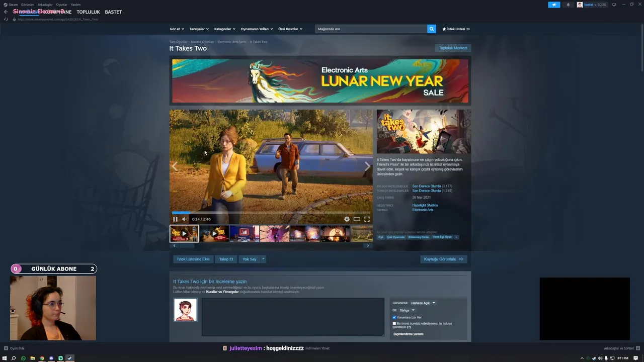Enter fullscreen on the trailer
The image size is (644, 362).
click(367, 219)
